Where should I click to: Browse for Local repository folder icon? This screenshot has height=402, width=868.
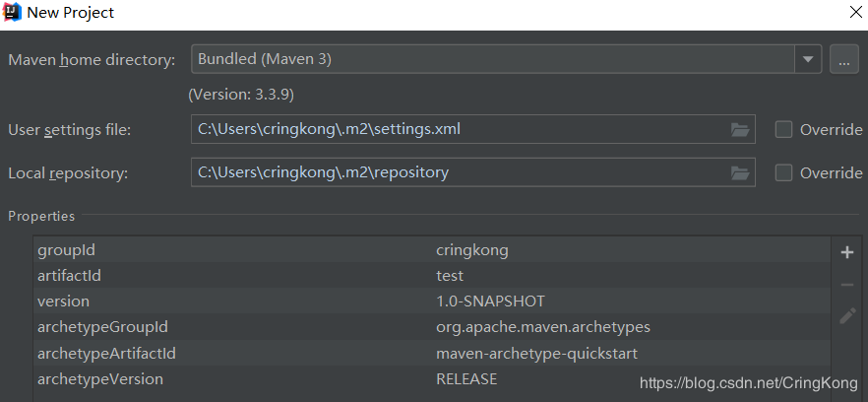[x=740, y=172]
